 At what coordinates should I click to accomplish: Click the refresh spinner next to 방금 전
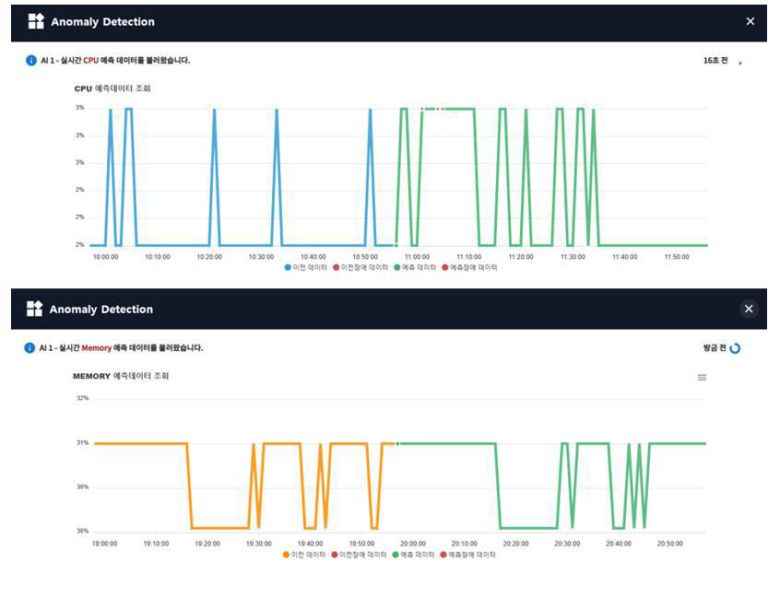pyautogui.click(x=735, y=348)
